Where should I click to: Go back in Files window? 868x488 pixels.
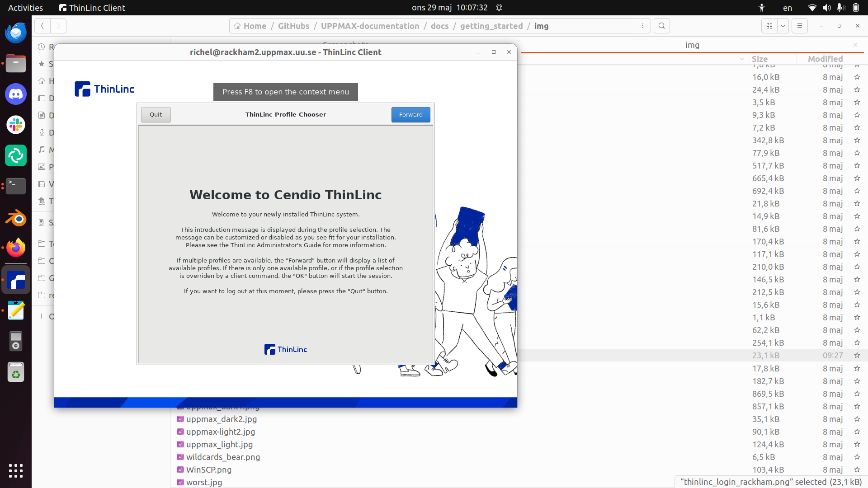pyautogui.click(x=42, y=26)
